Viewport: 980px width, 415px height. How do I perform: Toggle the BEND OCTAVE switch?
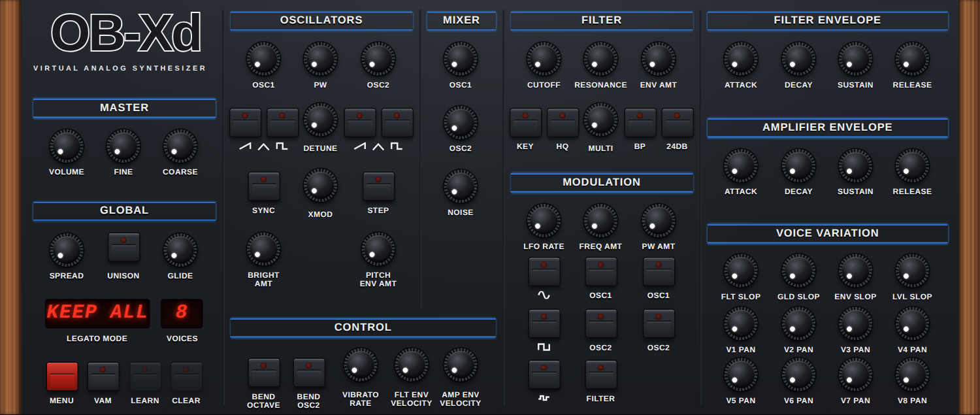coord(264,373)
